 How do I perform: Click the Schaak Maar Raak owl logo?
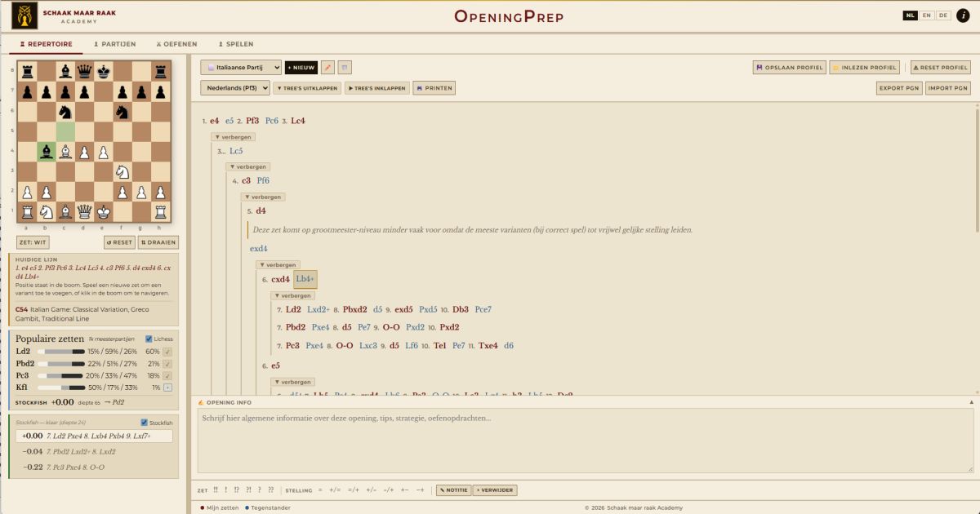coord(24,16)
